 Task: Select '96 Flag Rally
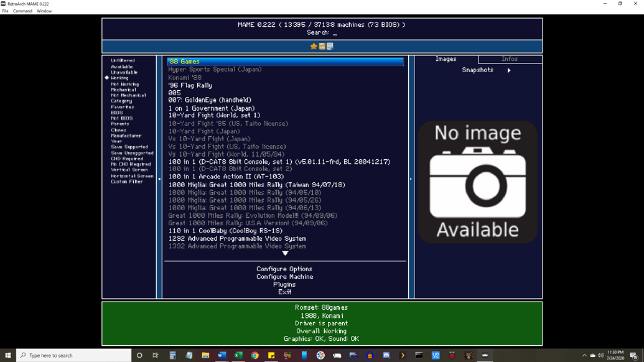click(190, 85)
